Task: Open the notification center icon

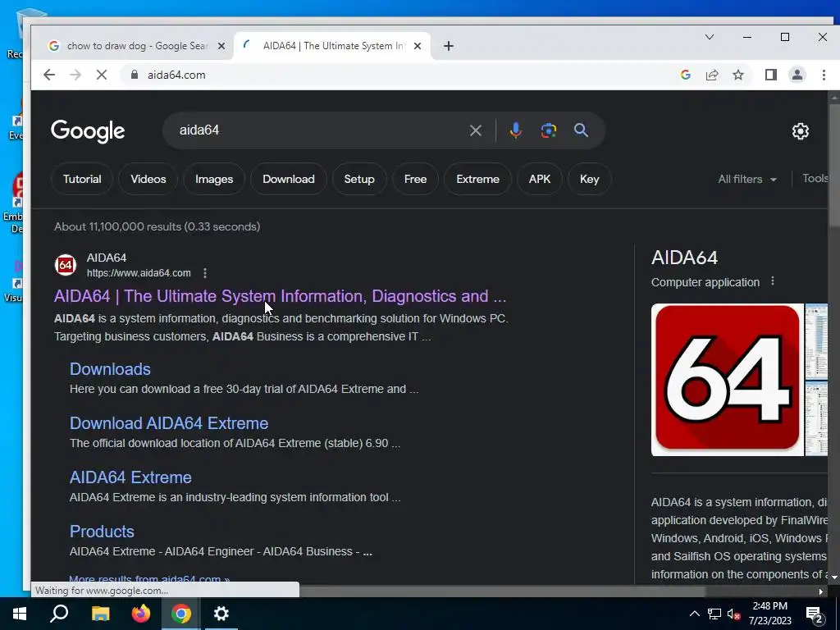Action: [x=814, y=614]
